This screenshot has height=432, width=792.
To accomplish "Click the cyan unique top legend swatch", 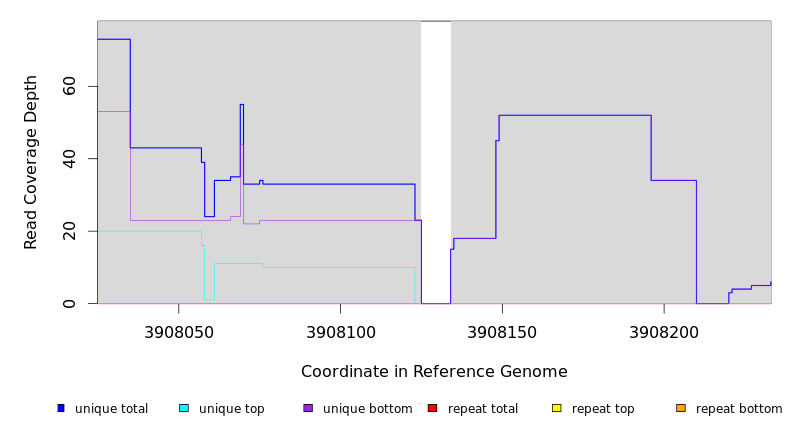I will tap(184, 408).
